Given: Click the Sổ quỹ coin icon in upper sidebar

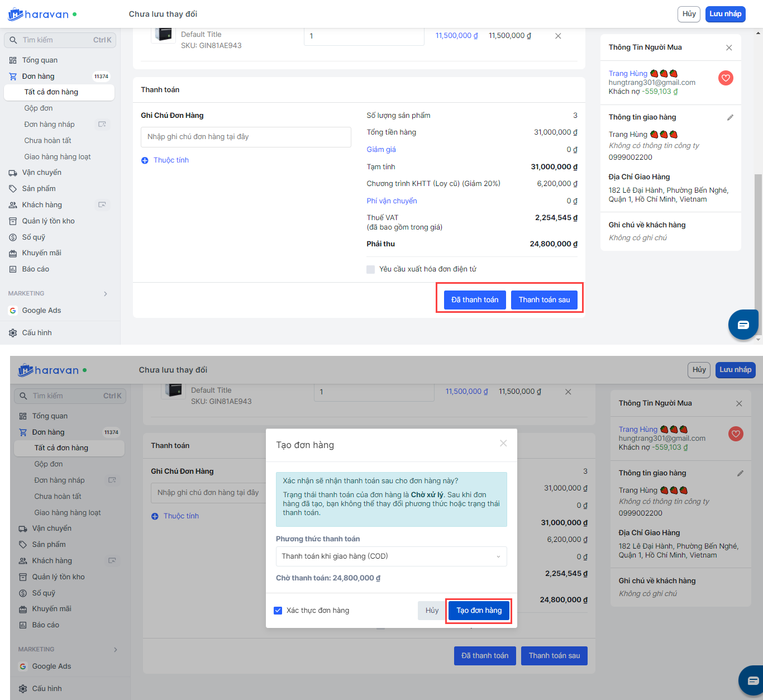Looking at the screenshot, I should coord(13,237).
